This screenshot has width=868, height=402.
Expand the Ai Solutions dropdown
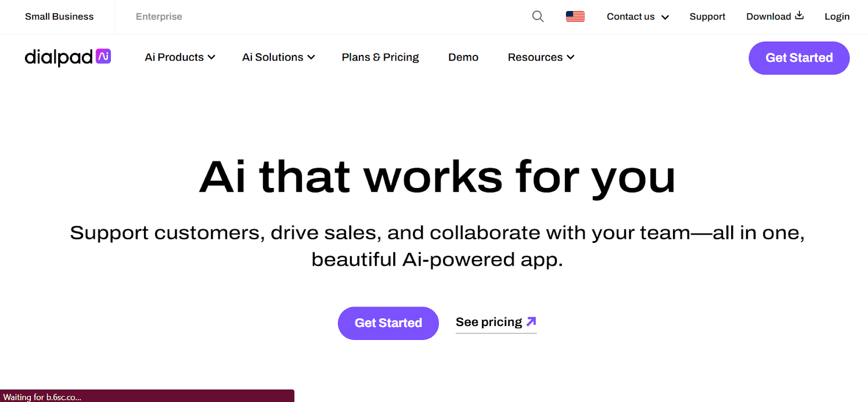[278, 57]
